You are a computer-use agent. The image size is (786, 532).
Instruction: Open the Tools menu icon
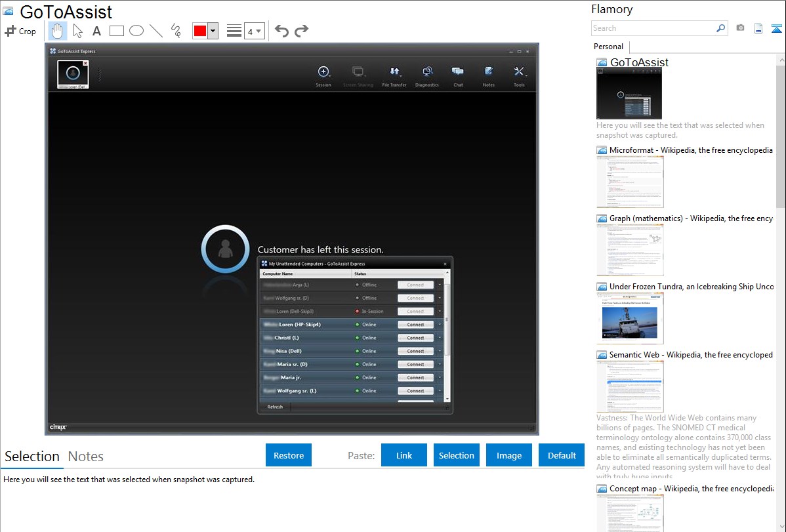pos(520,76)
